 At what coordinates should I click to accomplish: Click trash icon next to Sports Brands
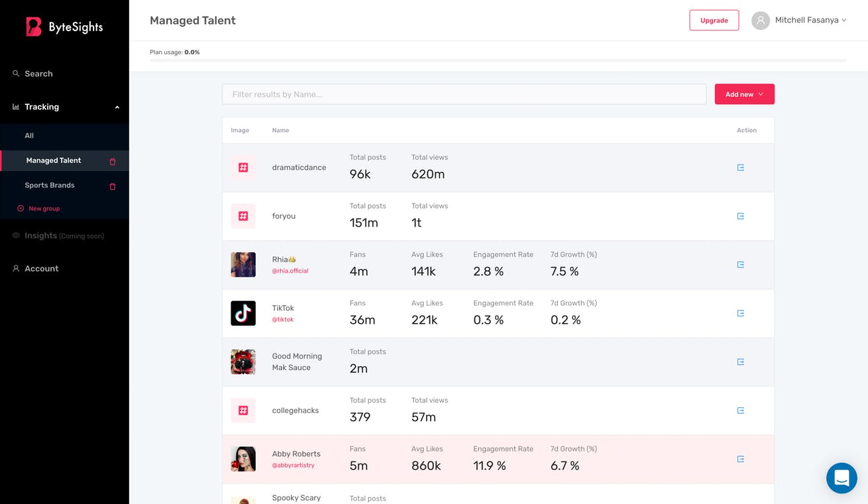(x=113, y=186)
